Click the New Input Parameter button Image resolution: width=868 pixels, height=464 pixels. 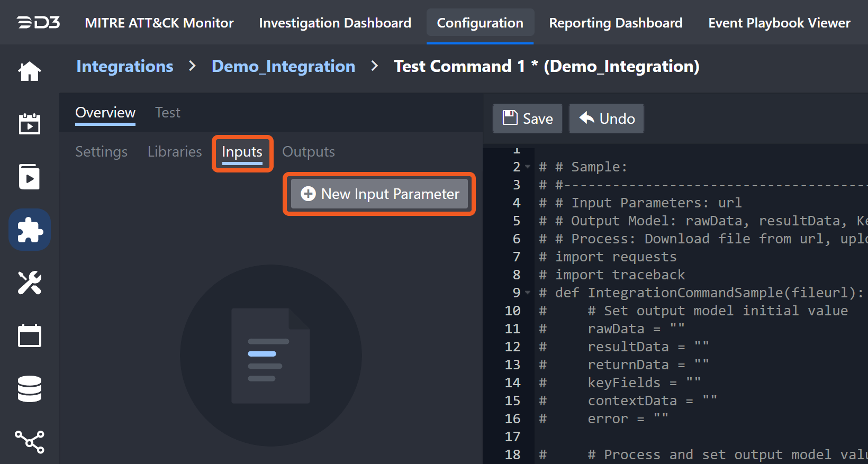pos(379,194)
